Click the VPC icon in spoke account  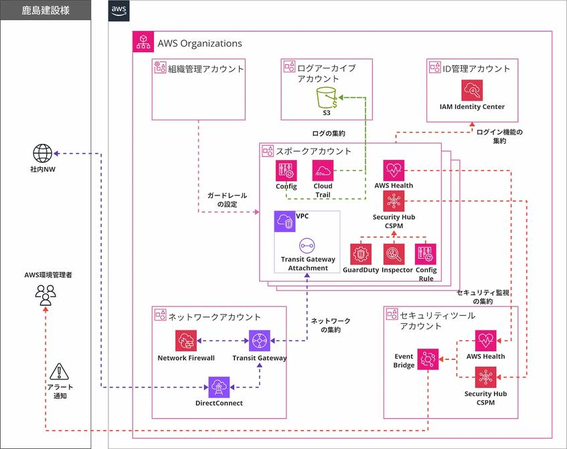pos(285,222)
